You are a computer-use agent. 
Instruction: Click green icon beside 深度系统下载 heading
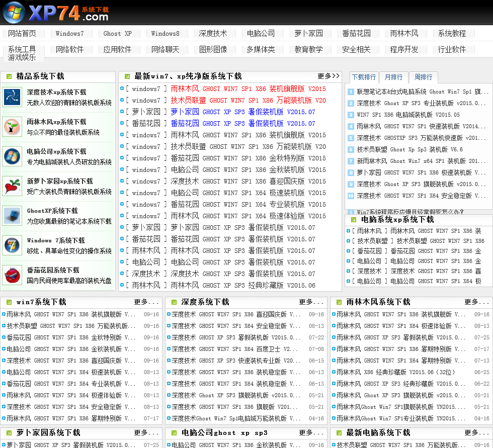click(x=174, y=302)
